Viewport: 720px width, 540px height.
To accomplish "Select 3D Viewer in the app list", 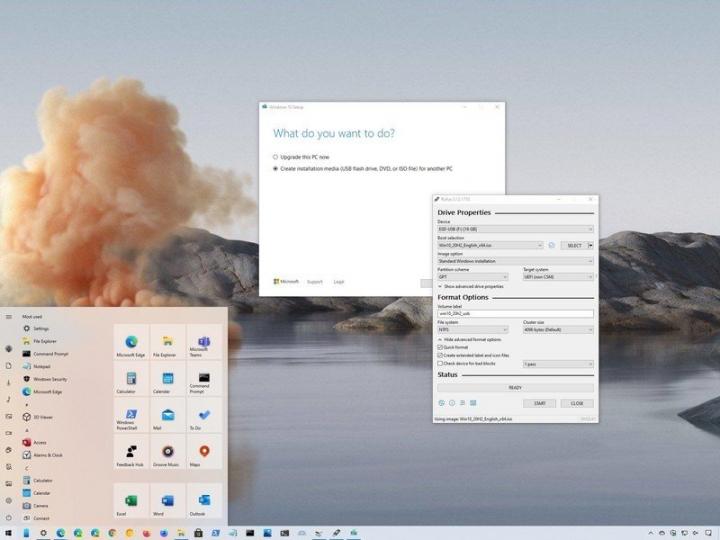I will coord(43,416).
